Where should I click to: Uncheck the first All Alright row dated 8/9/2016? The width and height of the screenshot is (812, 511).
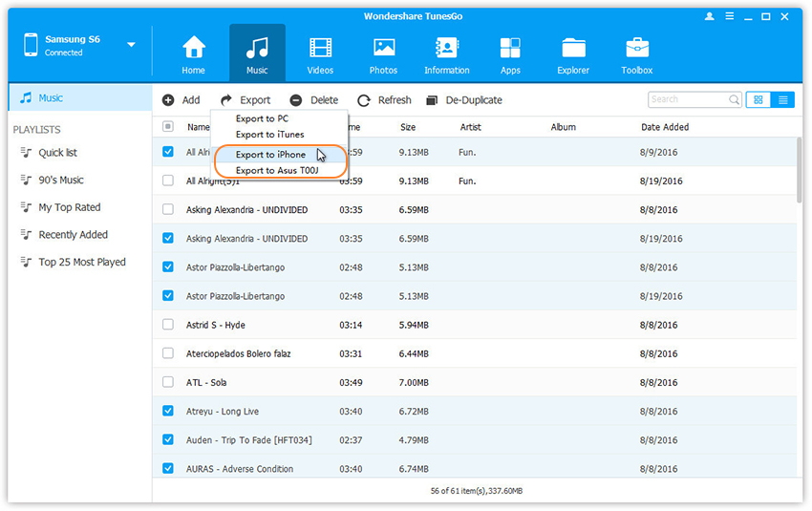click(168, 152)
